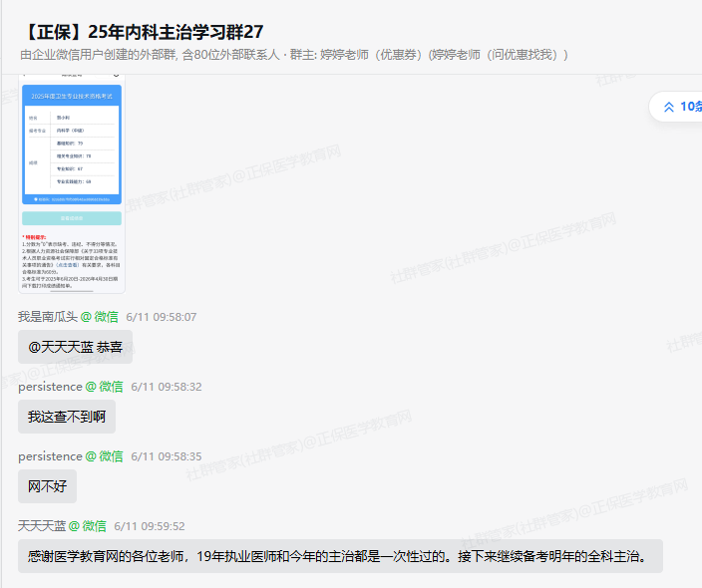This screenshot has width=702, height=588.
Task: Select the long message thanking 医学教育网 teachers
Action: [339, 556]
